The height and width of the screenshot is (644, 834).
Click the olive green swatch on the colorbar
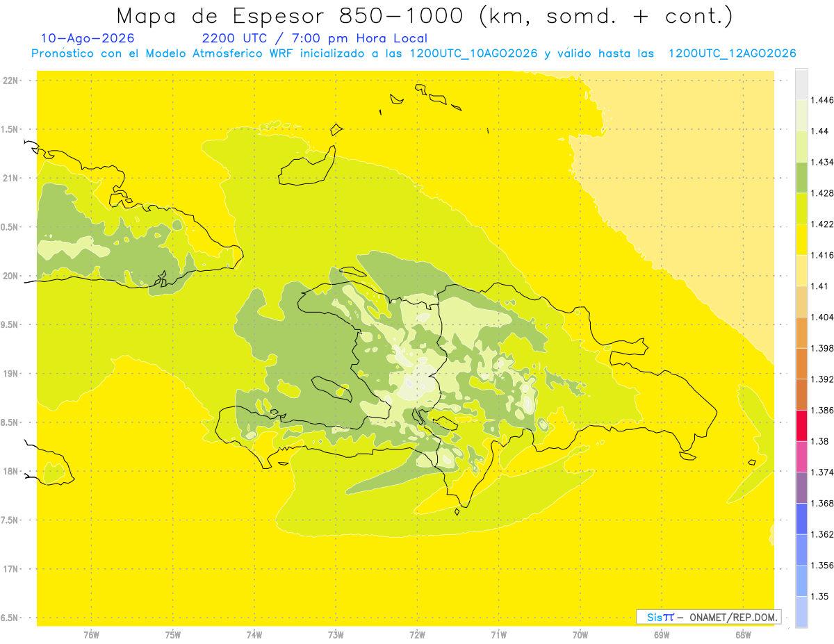[x=801, y=177]
